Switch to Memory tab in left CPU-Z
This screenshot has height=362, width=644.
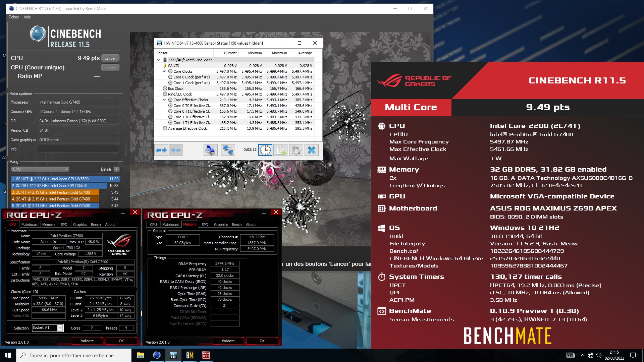(49, 225)
